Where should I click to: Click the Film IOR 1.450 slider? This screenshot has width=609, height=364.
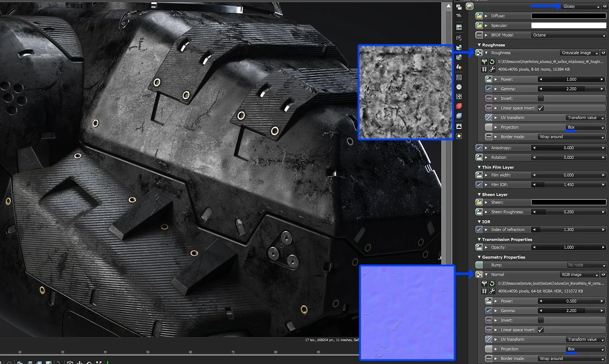point(569,185)
